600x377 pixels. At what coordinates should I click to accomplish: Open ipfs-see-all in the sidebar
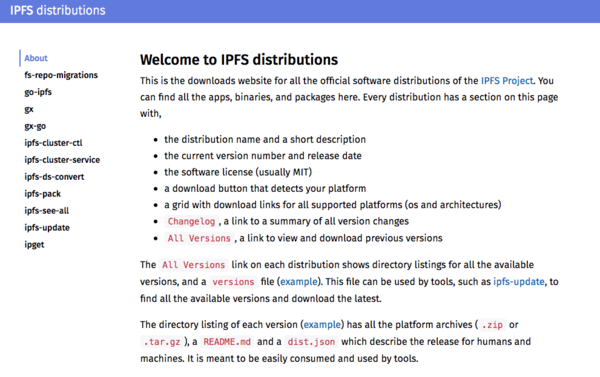tap(47, 211)
